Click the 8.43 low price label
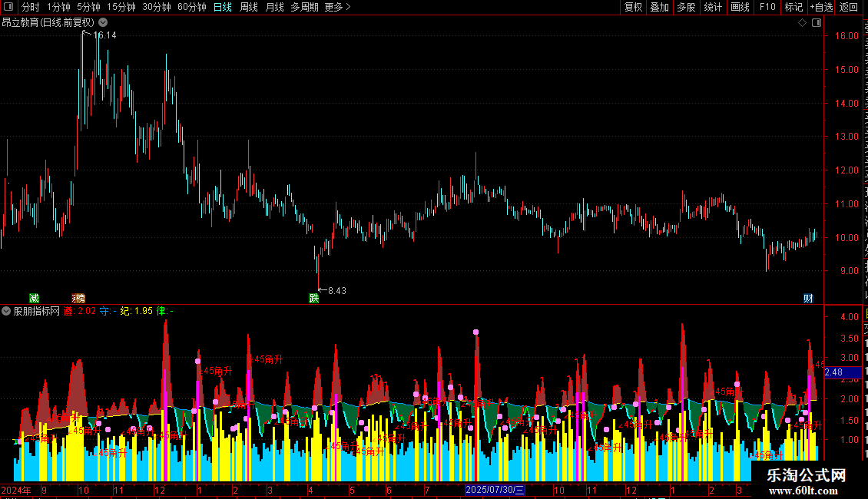868x499 pixels. pyautogui.click(x=337, y=290)
